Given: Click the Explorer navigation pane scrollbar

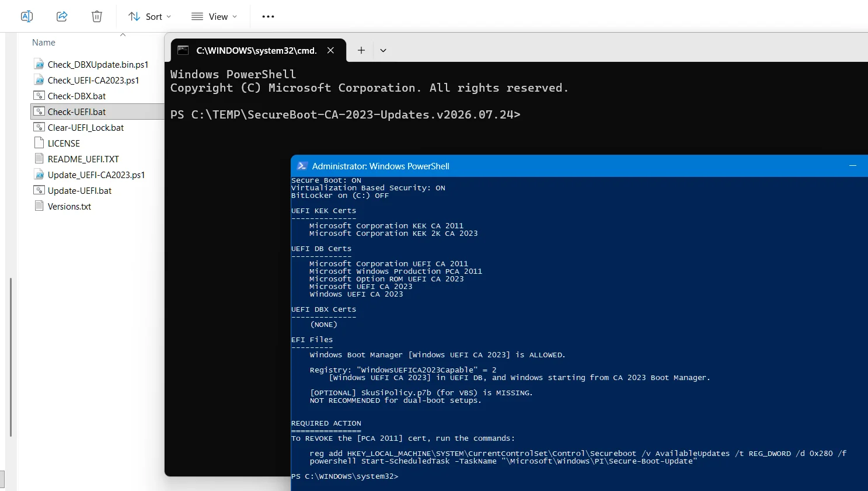Looking at the screenshot, I should [x=11, y=357].
